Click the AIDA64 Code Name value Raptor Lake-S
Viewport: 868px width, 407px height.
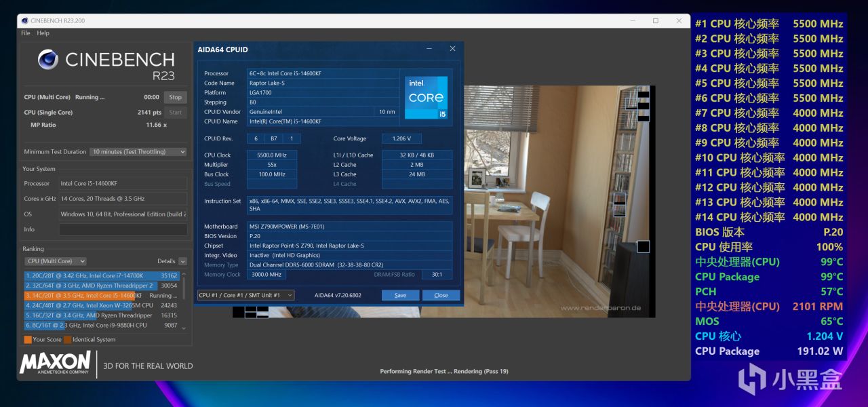click(x=322, y=83)
